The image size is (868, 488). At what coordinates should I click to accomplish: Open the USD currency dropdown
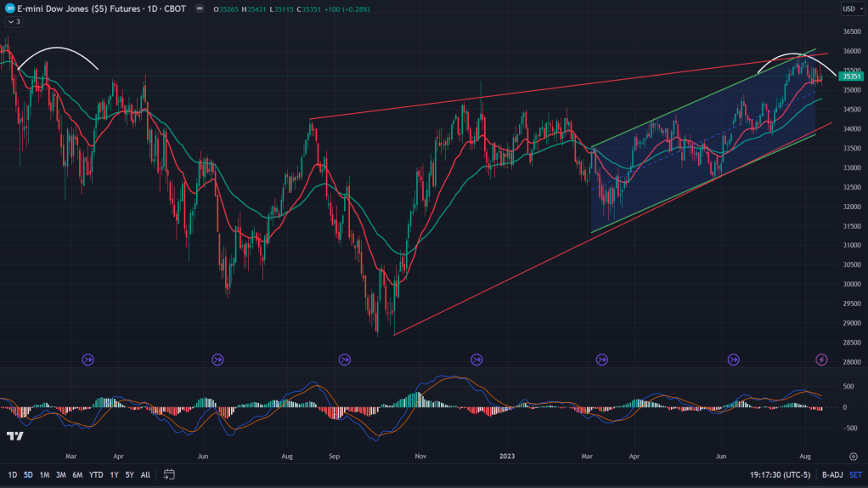(851, 9)
